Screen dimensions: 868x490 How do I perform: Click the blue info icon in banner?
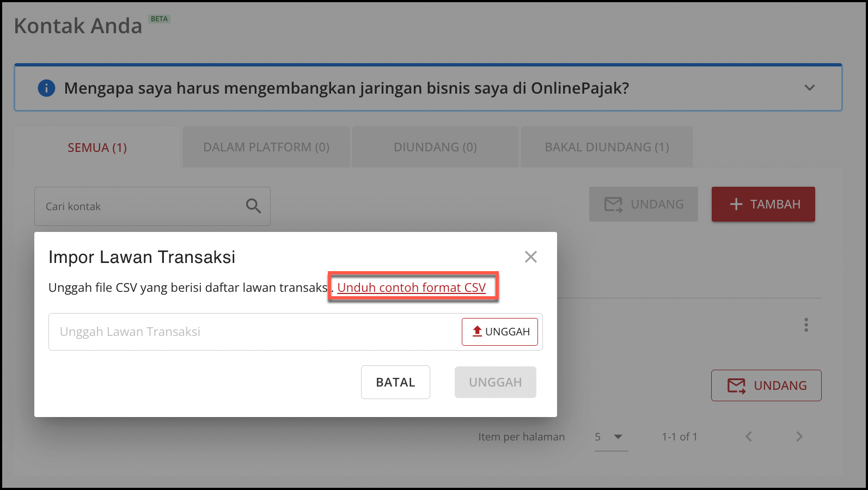tap(46, 88)
